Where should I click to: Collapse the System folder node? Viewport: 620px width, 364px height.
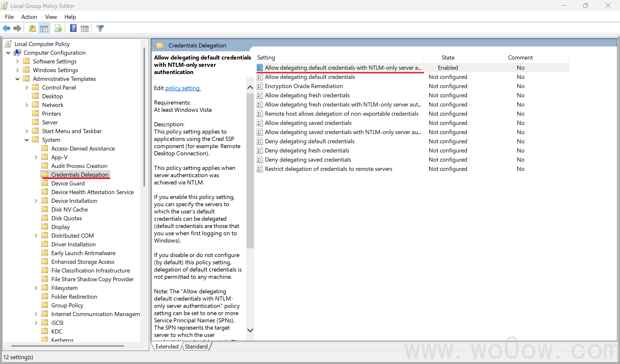point(27,140)
